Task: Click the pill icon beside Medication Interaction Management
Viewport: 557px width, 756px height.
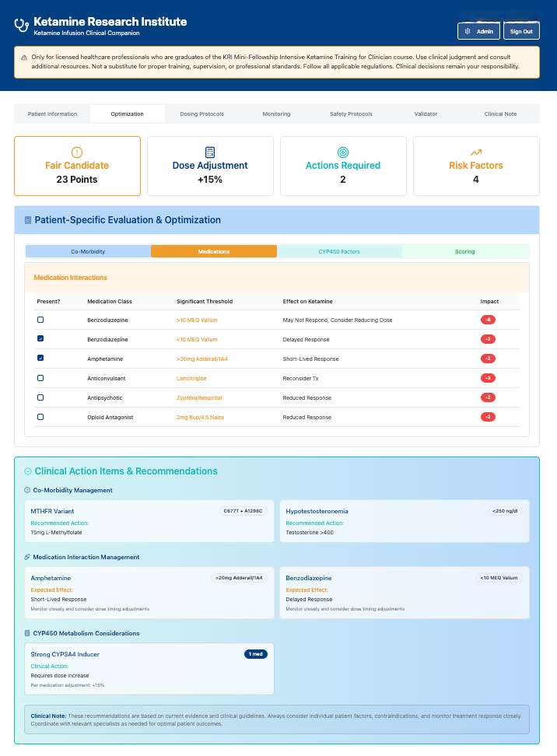Action: tap(27, 557)
